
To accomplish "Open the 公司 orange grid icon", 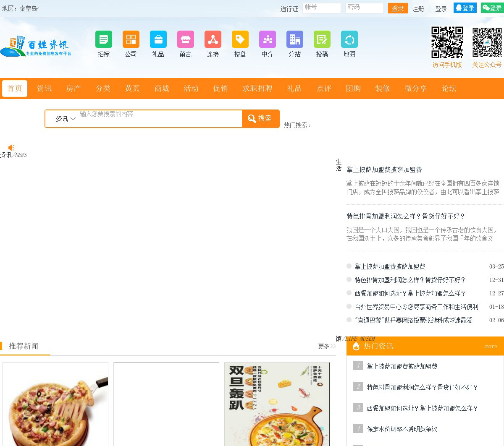I will (x=131, y=39).
